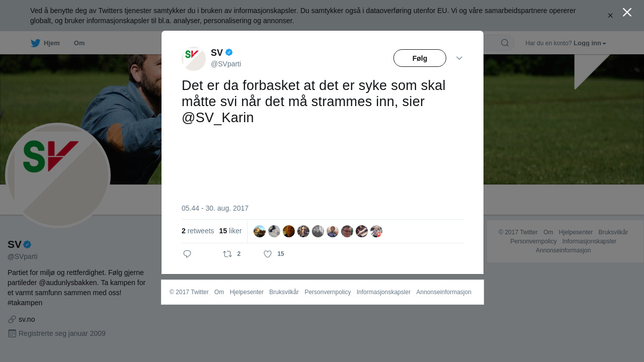Open the sv.no website link
This screenshot has height=362, width=644.
(27, 319)
